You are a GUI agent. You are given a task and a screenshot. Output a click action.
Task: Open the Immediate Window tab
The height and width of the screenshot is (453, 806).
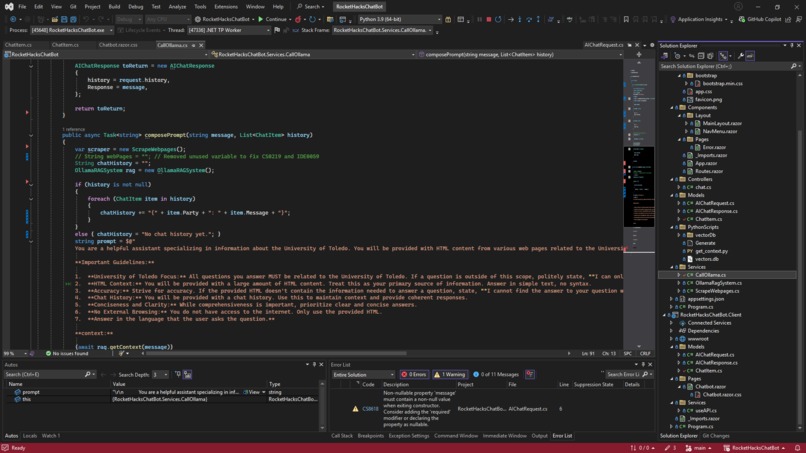pos(504,436)
